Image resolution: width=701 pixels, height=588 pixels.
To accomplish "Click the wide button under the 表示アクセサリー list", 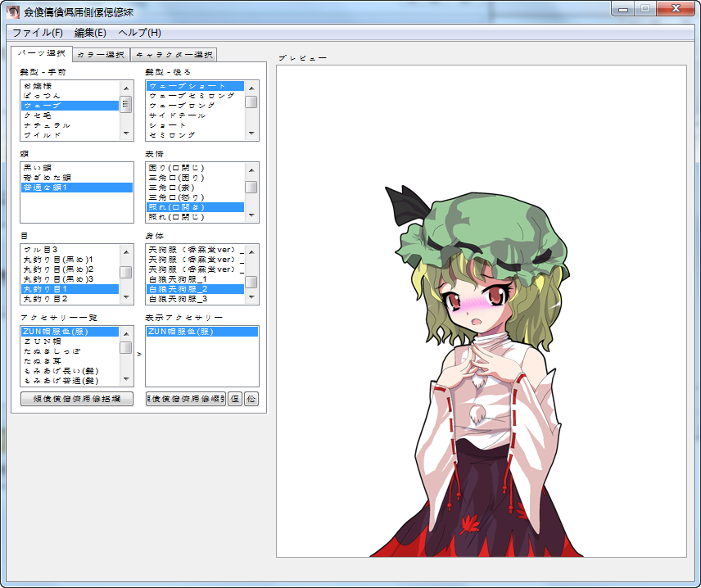I will point(186,398).
